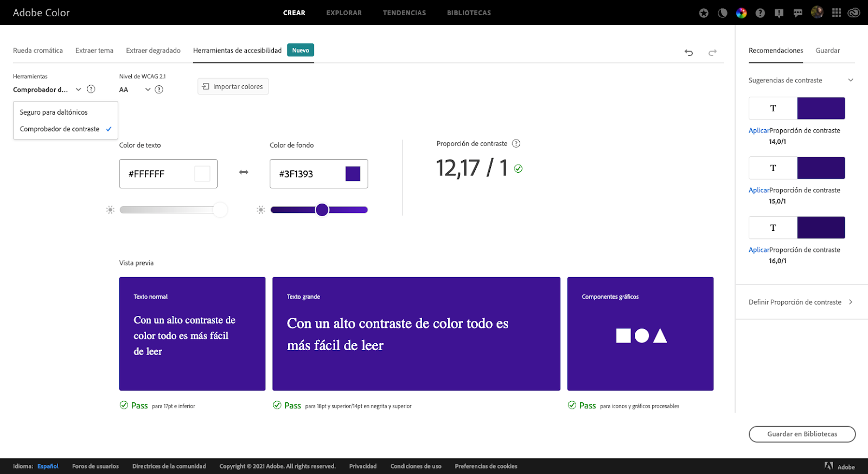Switch to Extraer tema tab

[94, 50]
